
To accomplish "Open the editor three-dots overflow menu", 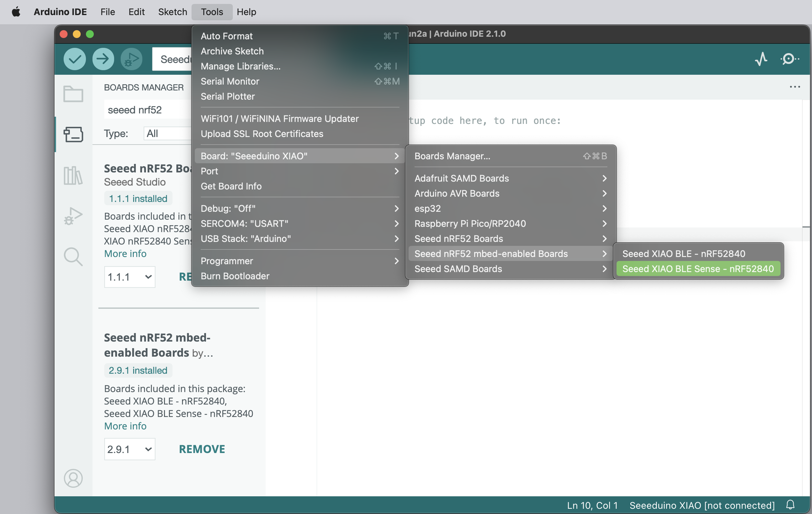I will pos(795,87).
